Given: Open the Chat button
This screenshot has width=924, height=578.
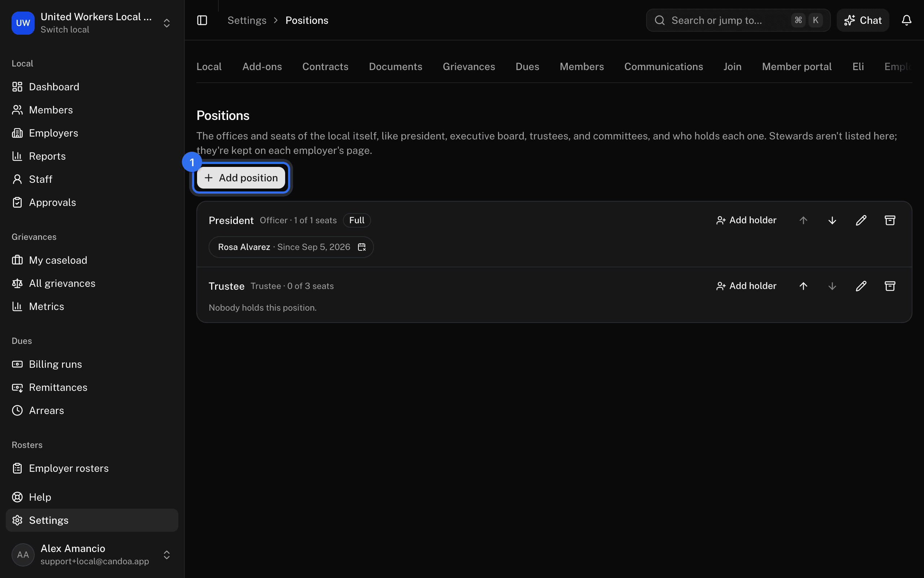Looking at the screenshot, I should pos(863,20).
